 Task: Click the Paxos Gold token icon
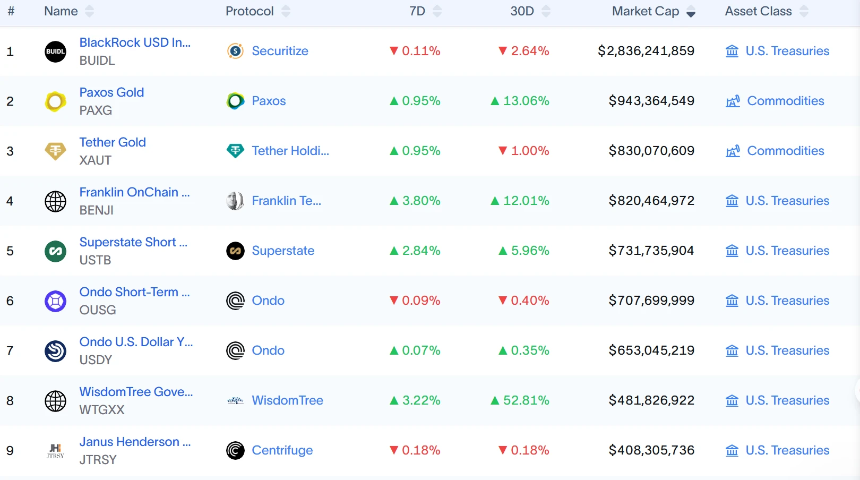pos(56,101)
